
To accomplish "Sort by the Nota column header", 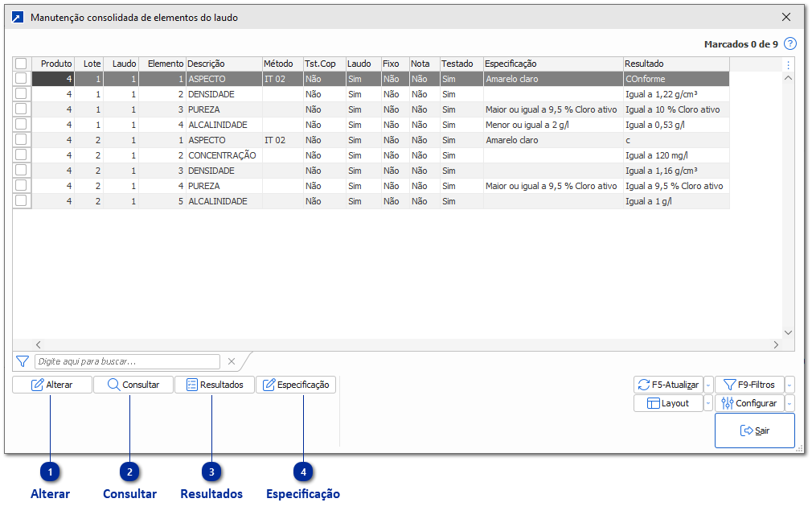I will (424, 64).
